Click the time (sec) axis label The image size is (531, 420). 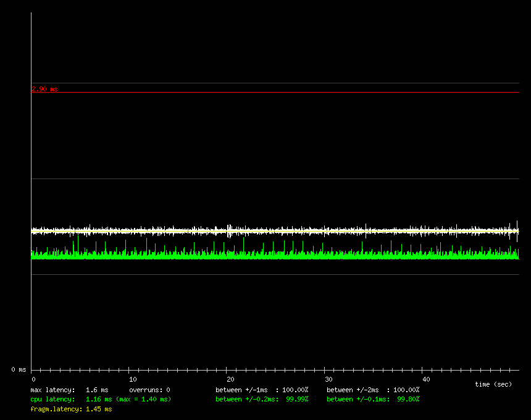(x=493, y=384)
